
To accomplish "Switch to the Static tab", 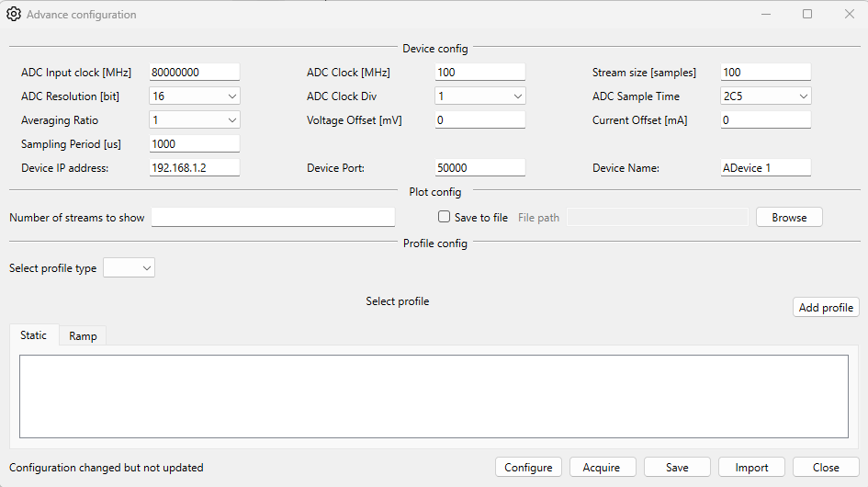I will [x=34, y=335].
